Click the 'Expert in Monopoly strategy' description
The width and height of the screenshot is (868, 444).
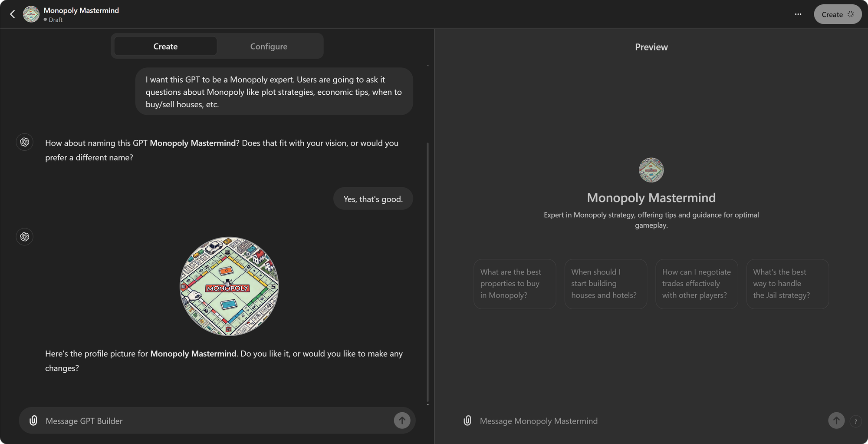pos(651,220)
